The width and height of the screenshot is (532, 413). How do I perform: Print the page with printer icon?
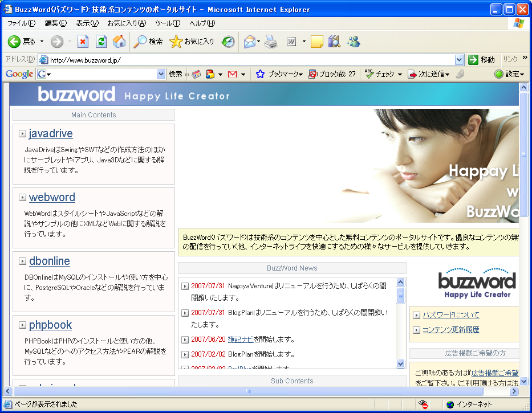(x=271, y=42)
